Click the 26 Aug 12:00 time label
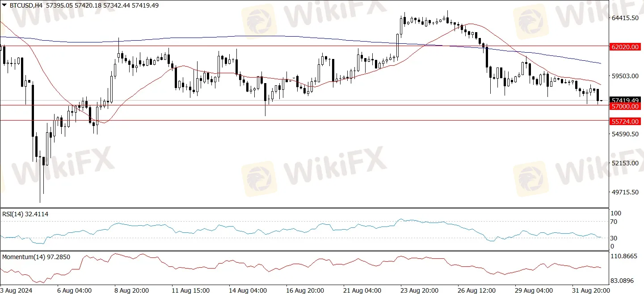Screen dimensions: 644x294 click(477, 290)
